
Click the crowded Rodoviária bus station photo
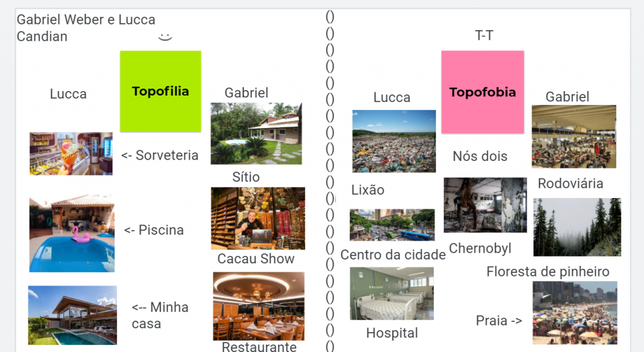(x=574, y=136)
